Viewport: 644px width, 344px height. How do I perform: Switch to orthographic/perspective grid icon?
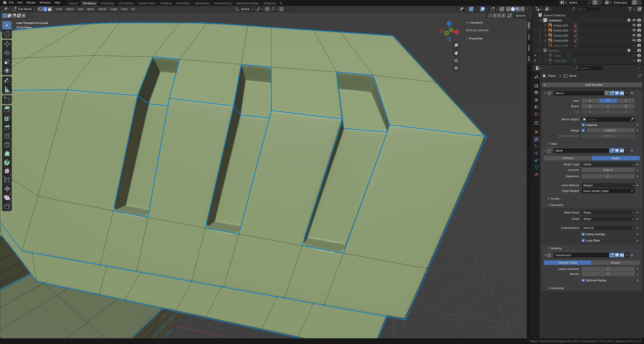coord(456,68)
